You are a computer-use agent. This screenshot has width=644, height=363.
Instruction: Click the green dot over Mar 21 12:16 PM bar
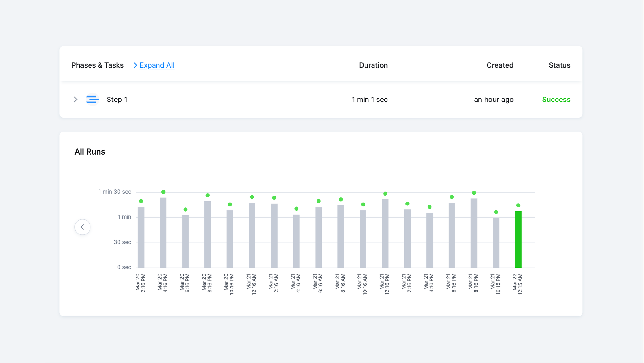tap(385, 194)
